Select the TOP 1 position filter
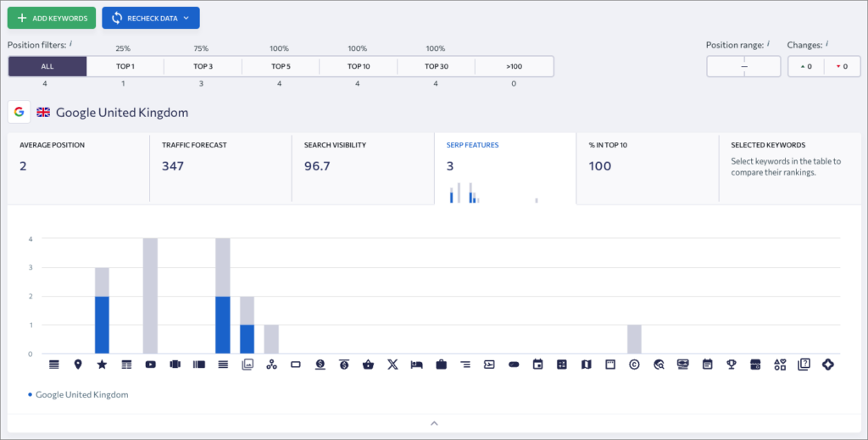The image size is (868, 440). click(x=125, y=66)
